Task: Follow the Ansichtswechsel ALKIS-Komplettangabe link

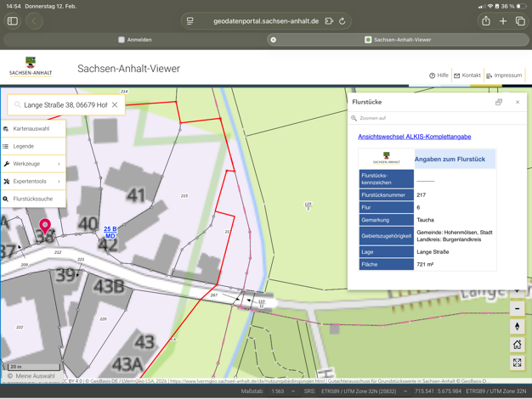Action: pyautogui.click(x=414, y=137)
